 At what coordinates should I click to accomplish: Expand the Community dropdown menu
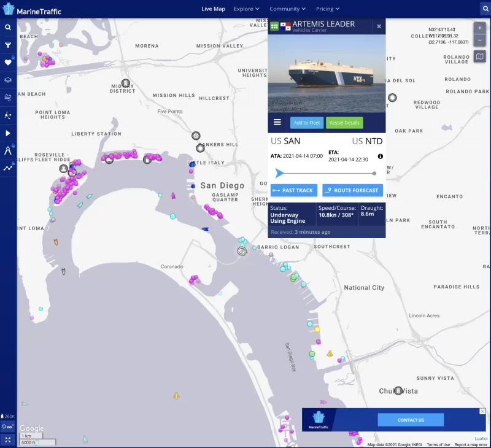pyautogui.click(x=287, y=9)
